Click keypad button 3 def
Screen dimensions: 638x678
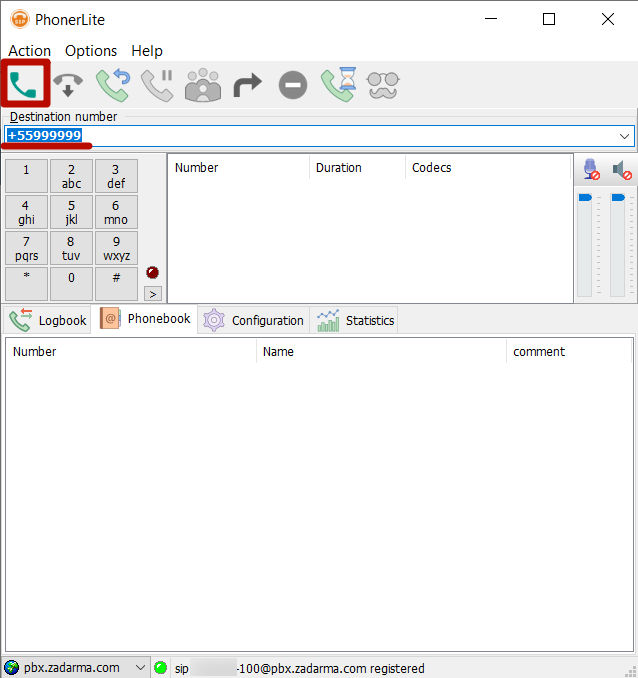pos(116,176)
